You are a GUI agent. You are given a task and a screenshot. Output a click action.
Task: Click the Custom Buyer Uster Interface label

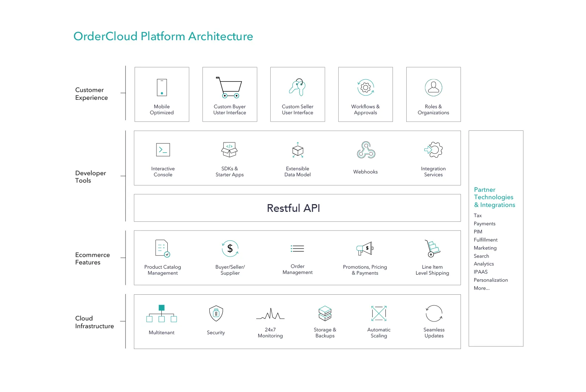pyautogui.click(x=230, y=110)
